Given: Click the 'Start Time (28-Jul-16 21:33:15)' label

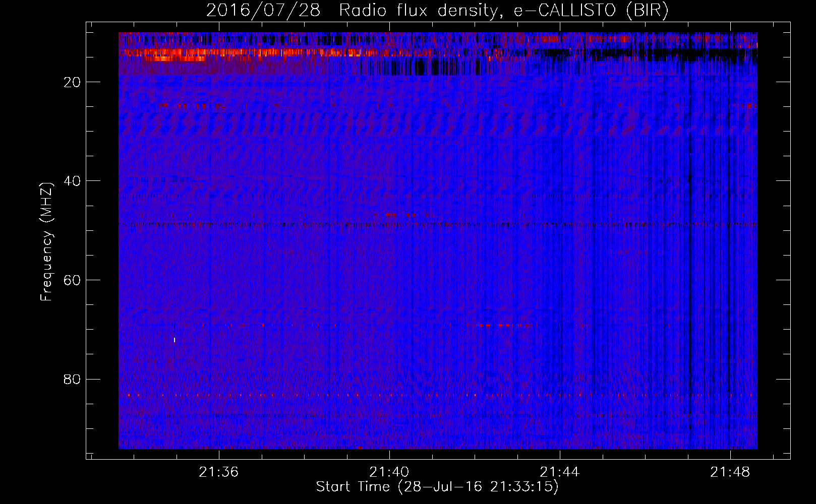Looking at the screenshot, I should pyautogui.click(x=437, y=487).
